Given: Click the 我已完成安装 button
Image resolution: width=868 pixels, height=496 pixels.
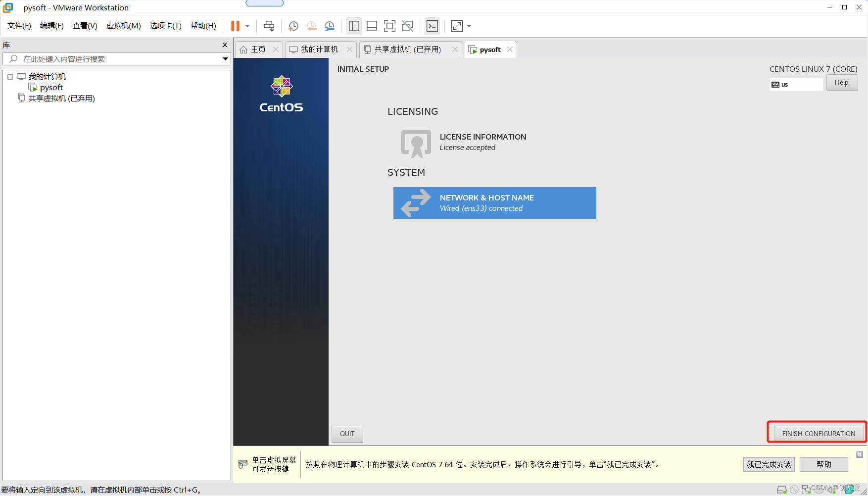Looking at the screenshot, I should tap(769, 464).
